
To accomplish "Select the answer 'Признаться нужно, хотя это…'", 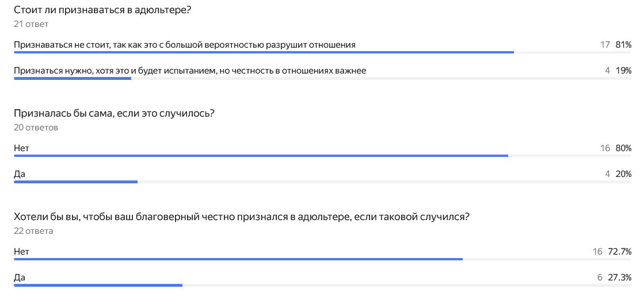I will pos(190,70).
